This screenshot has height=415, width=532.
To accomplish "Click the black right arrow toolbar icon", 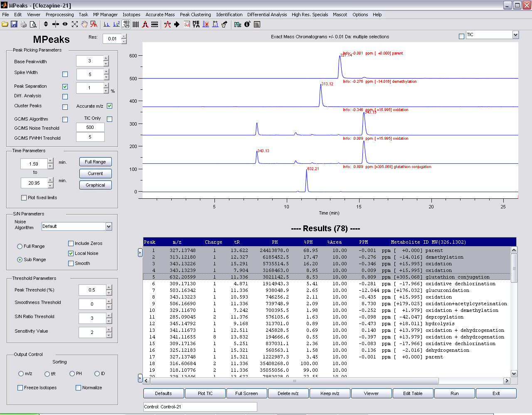I will 177,24.
